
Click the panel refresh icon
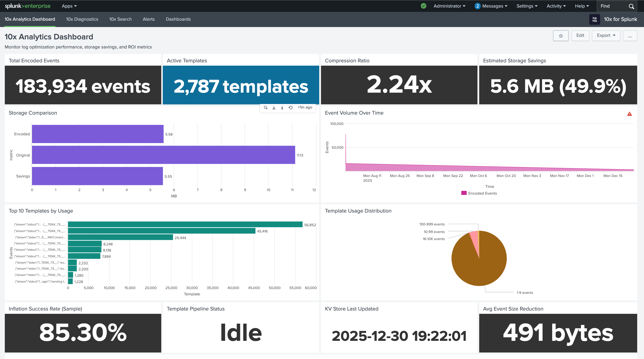tap(290, 108)
